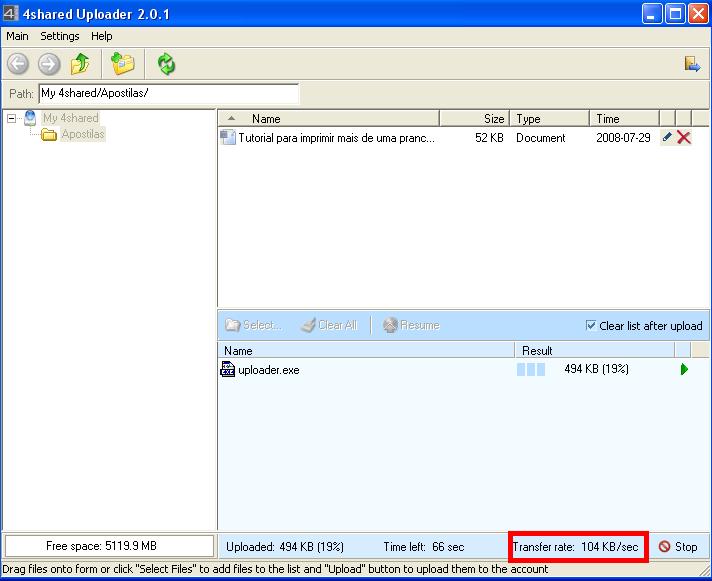Click the Transfer rate 104 KB/sec text
712x581 pixels.
point(575,547)
